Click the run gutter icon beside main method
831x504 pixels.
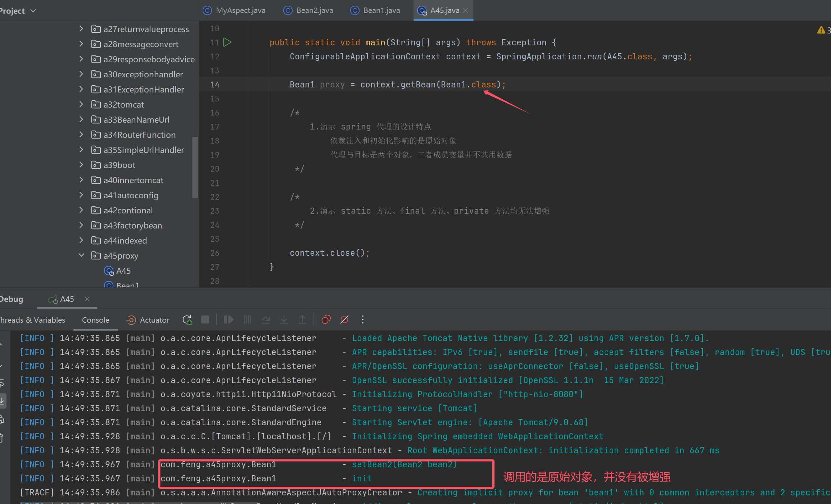pyautogui.click(x=227, y=42)
